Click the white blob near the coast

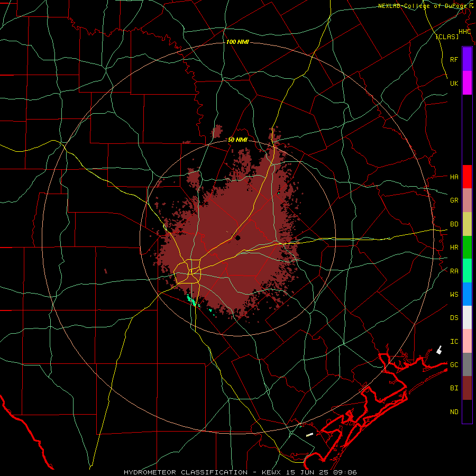439,350
